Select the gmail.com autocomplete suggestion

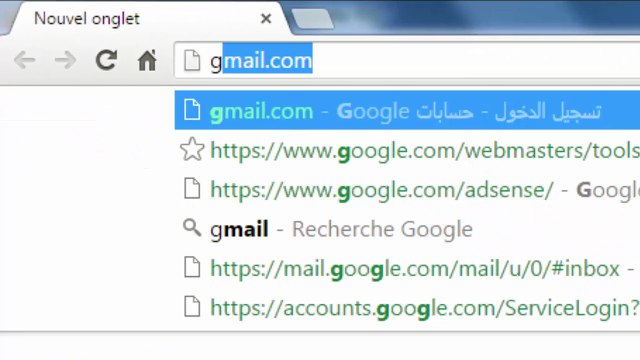[x=407, y=111]
